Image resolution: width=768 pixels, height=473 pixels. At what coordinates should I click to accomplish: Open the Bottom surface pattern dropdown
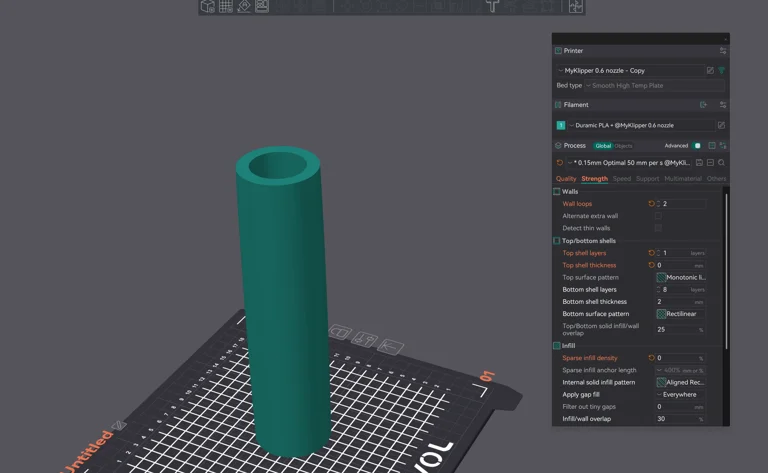tap(681, 314)
